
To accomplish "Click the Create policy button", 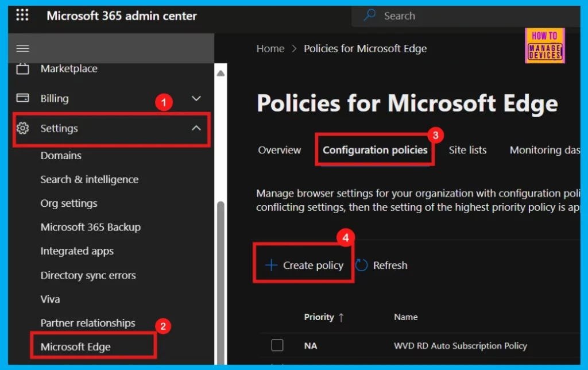I will point(304,265).
